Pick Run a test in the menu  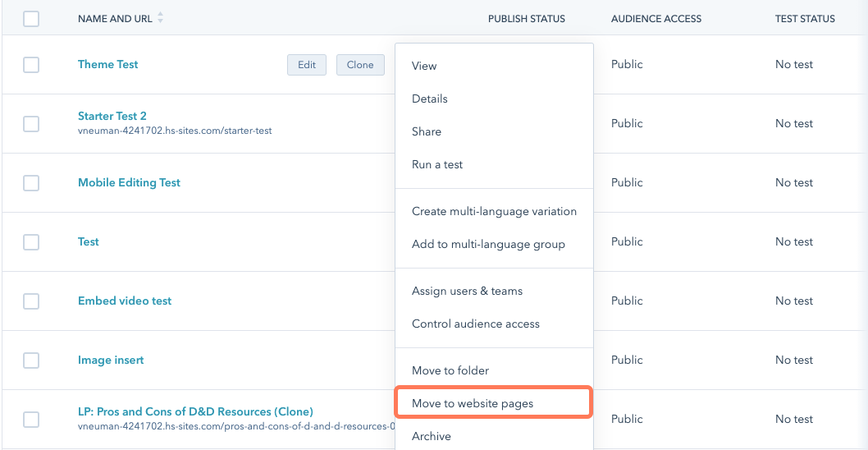pyautogui.click(x=437, y=164)
